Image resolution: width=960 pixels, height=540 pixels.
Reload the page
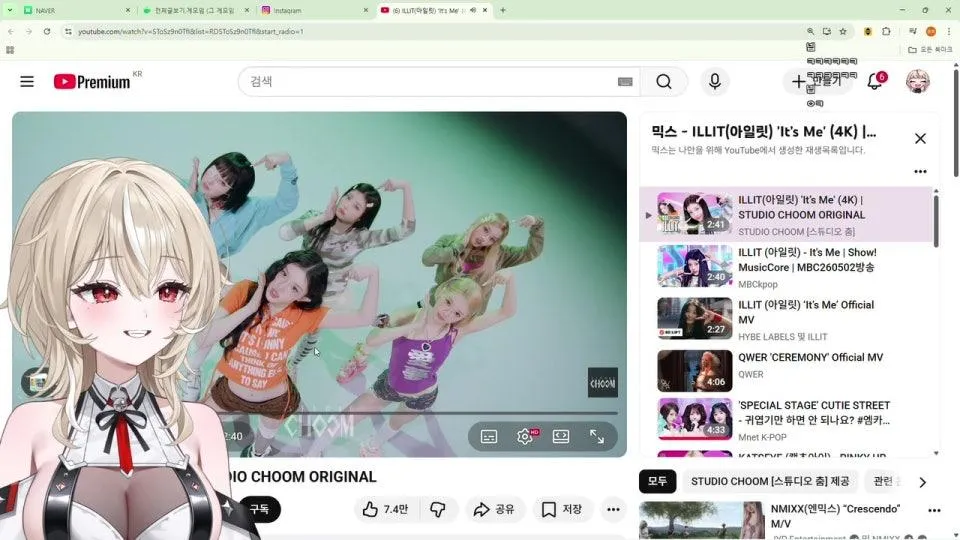tap(47, 31)
